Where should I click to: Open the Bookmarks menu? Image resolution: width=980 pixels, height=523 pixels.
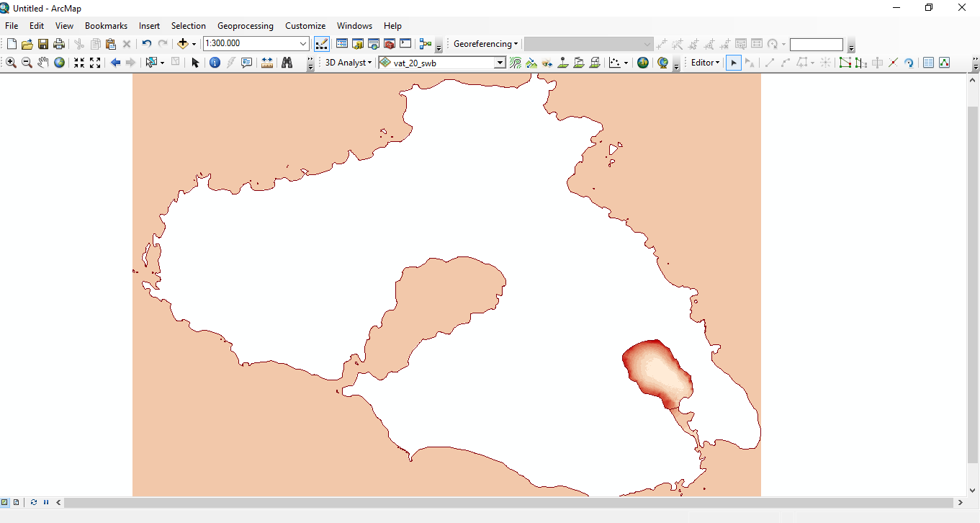(x=106, y=26)
